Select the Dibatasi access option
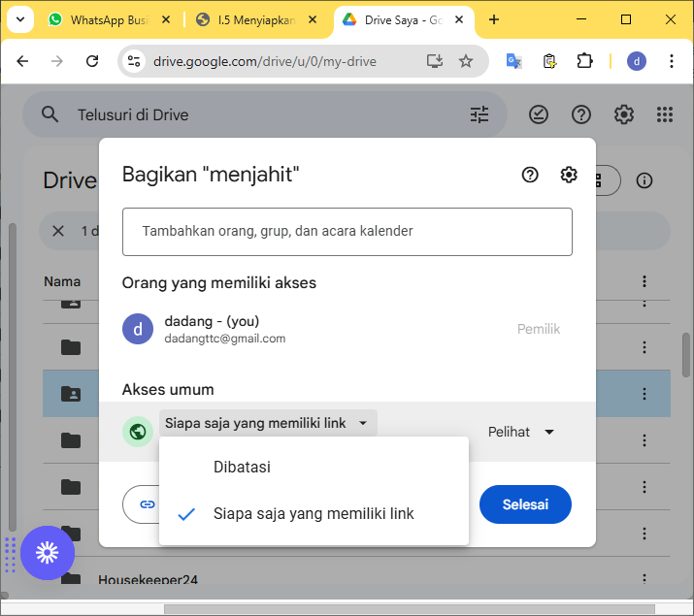This screenshot has height=616, width=694. pyautogui.click(x=242, y=467)
